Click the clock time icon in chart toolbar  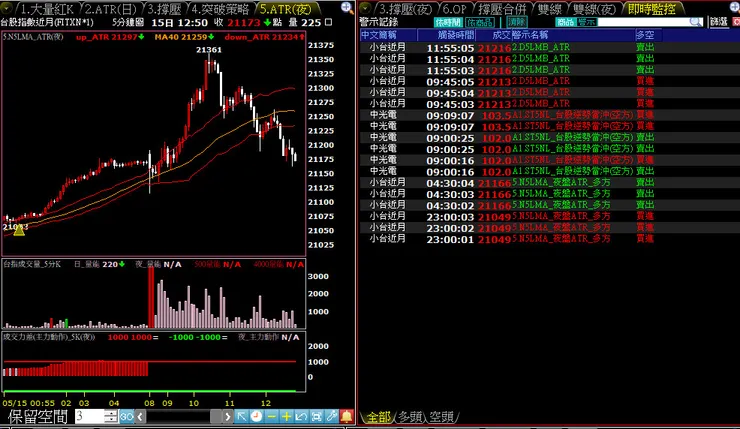tap(256, 416)
